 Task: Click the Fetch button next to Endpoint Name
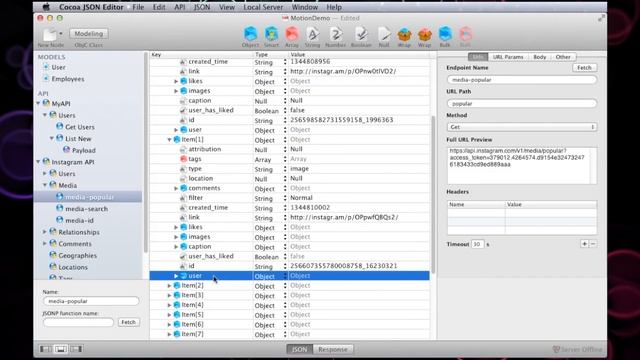(x=584, y=67)
